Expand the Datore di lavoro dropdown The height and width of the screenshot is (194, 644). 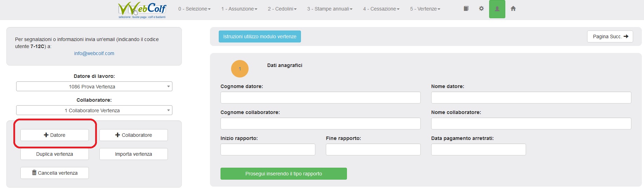(x=94, y=86)
